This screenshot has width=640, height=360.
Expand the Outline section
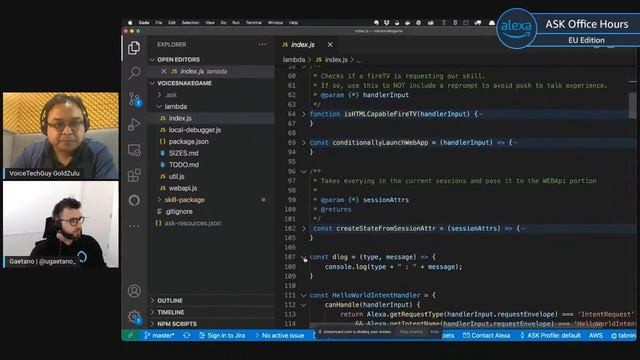click(152, 300)
